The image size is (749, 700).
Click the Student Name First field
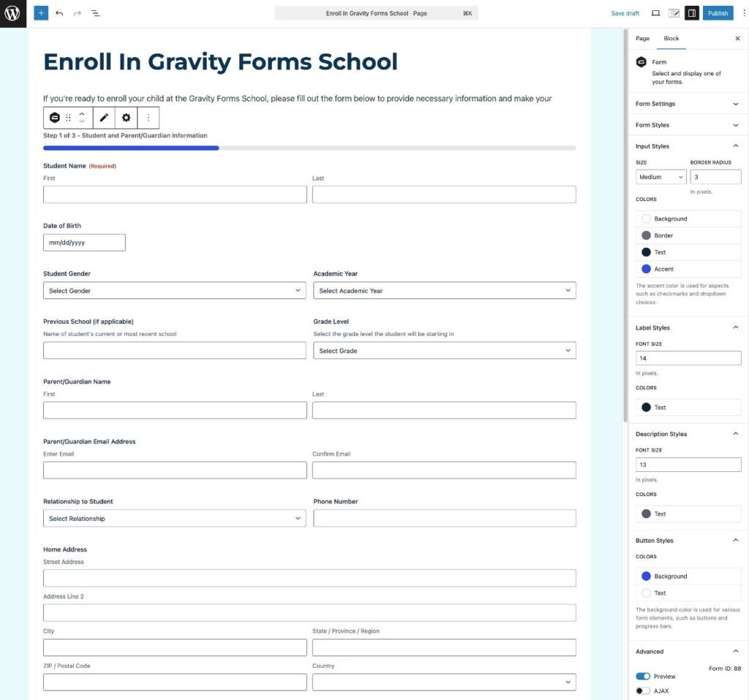pos(175,195)
